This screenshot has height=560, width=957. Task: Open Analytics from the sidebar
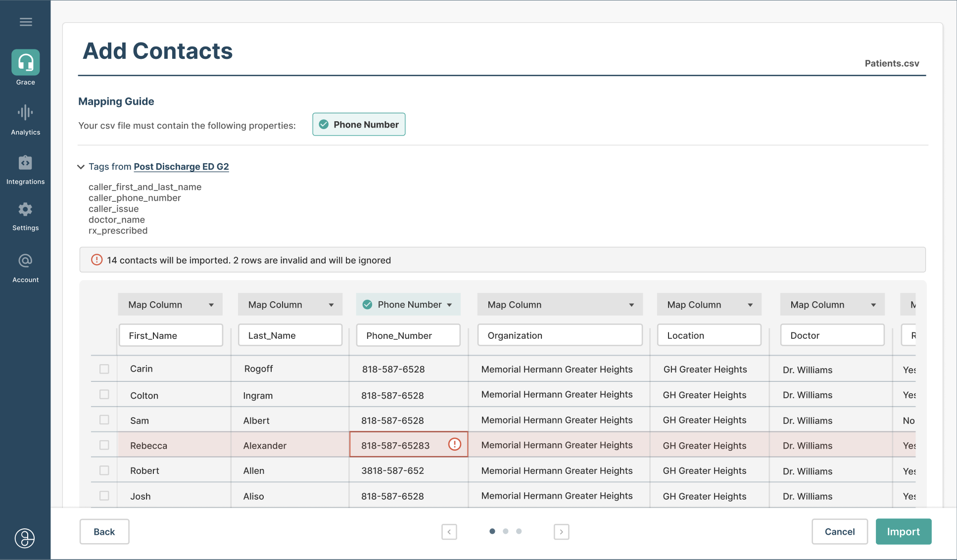click(x=26, y=113)
